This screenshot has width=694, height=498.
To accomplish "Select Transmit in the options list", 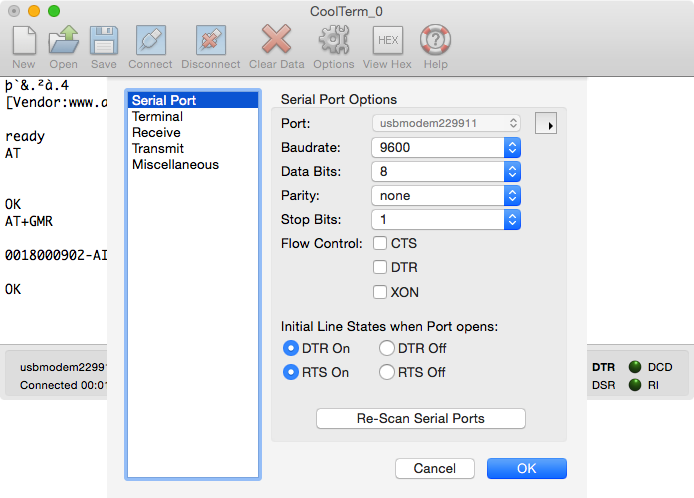I will (x=193, y=148).
